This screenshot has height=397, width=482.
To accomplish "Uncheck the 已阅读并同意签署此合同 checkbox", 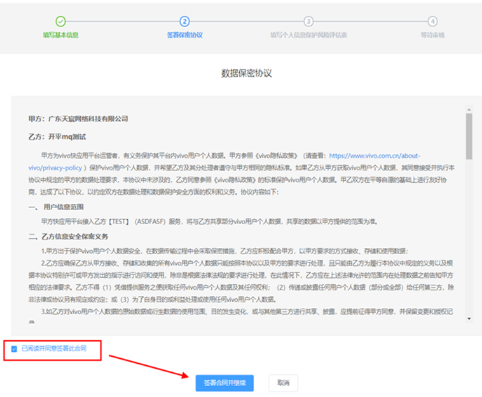I will (x=14, y=349).
